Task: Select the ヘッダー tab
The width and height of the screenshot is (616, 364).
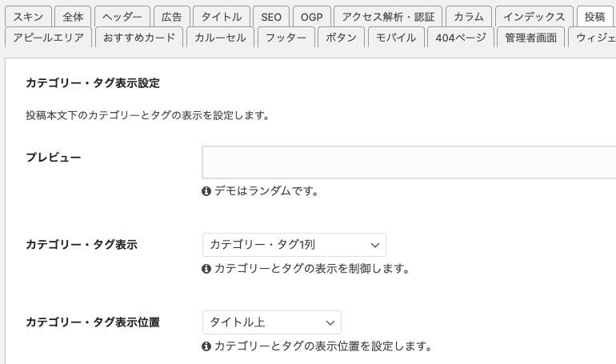Action: click(122, 17)
